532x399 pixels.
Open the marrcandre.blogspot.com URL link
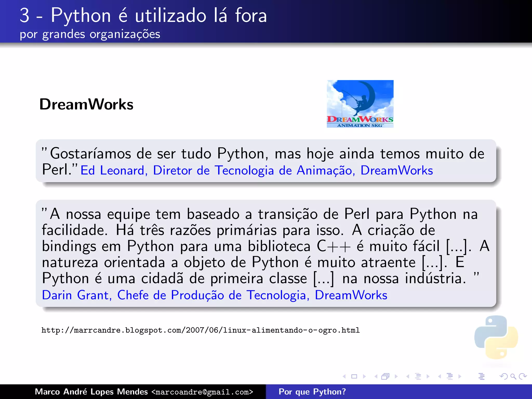201,330
